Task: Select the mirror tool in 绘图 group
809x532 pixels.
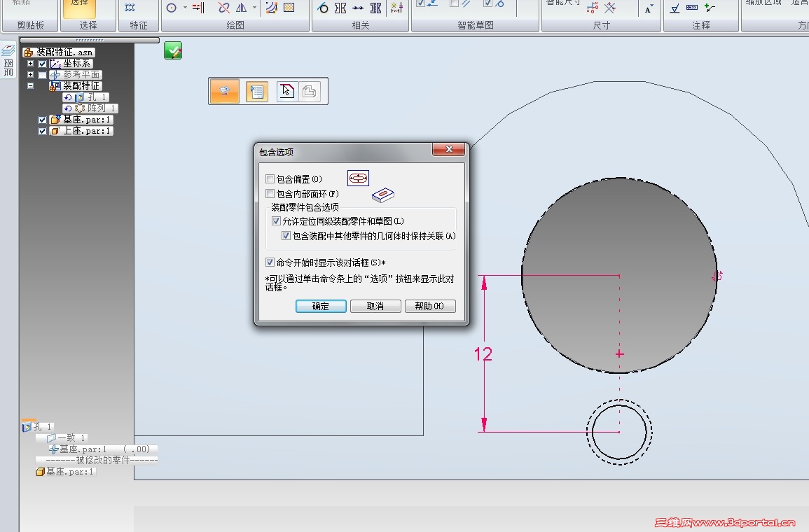Action: (x=242, y=8)
